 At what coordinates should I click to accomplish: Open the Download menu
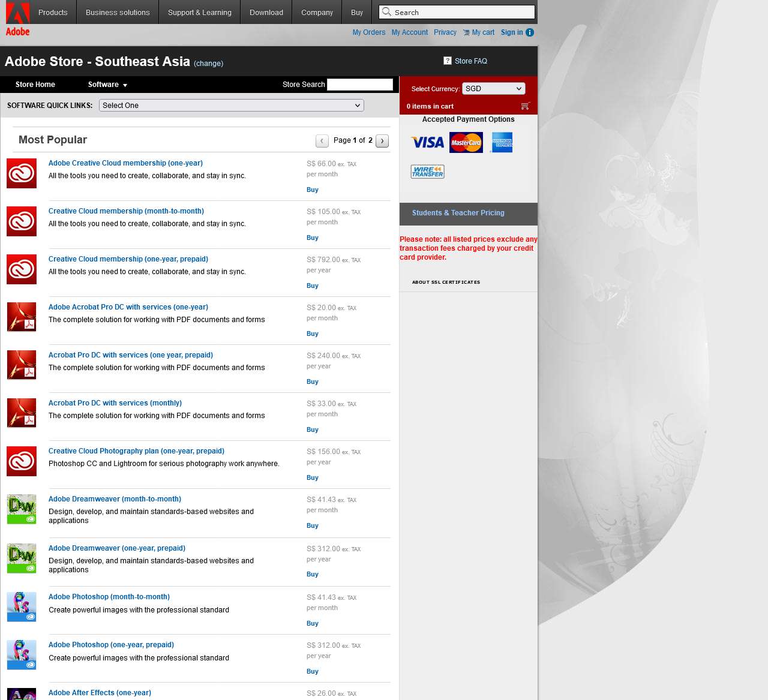266,12
